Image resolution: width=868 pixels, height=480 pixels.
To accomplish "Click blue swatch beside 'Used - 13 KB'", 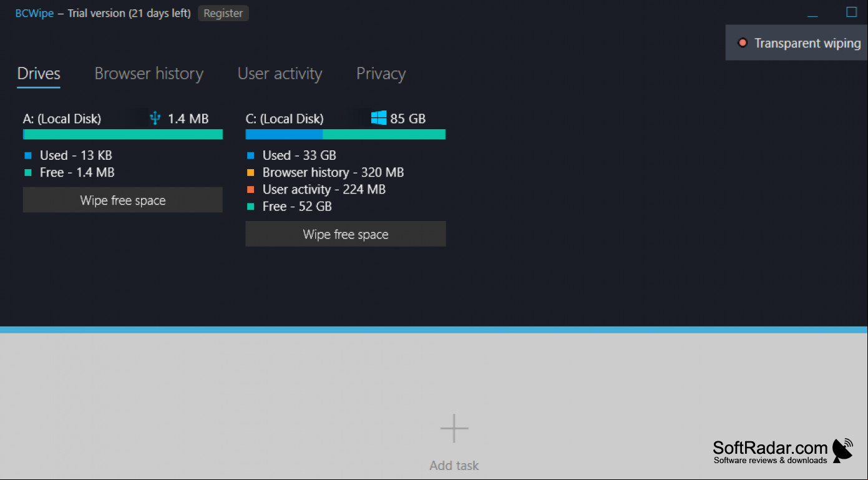I will (27, 155).
